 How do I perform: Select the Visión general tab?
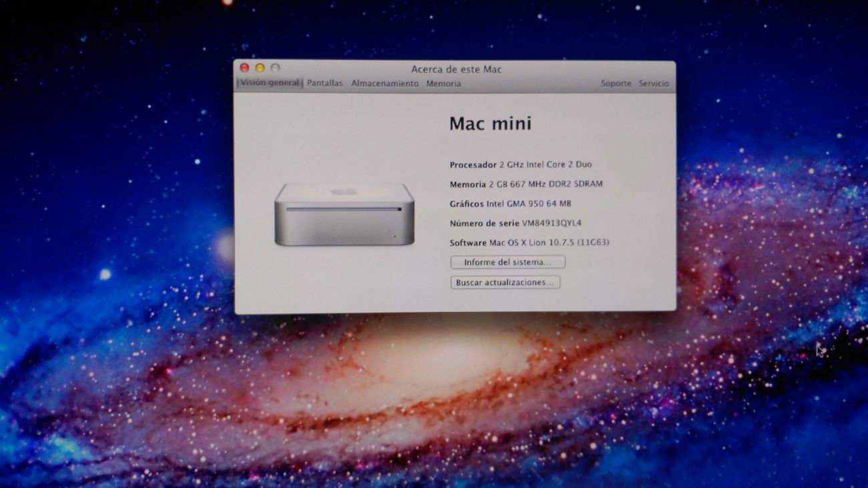click(x=270, y=83)
